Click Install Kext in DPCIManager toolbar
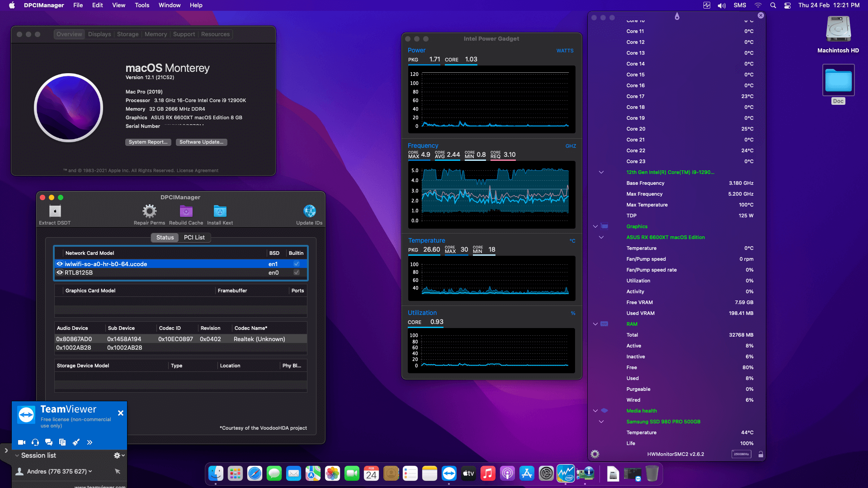This screenshot has height=488, width=868. click(x=220, y=215)
